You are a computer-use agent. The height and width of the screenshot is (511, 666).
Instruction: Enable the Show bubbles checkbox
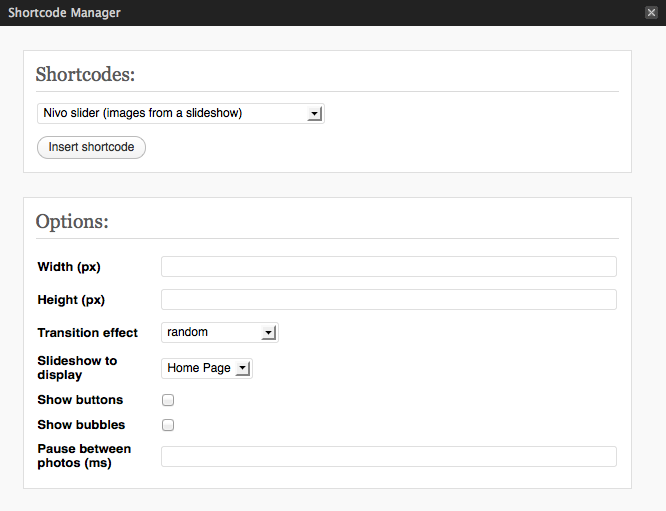tap(168, 425)
